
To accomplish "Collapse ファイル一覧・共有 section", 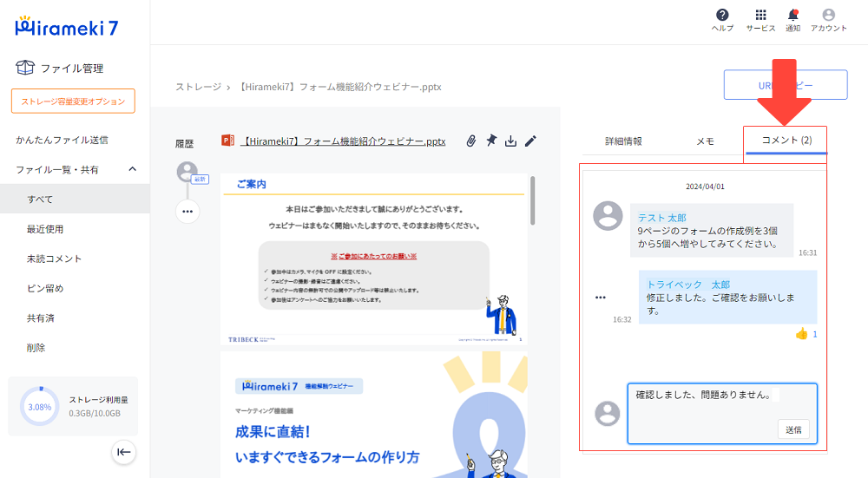I will pyautogui.click(x=132, y=169).
